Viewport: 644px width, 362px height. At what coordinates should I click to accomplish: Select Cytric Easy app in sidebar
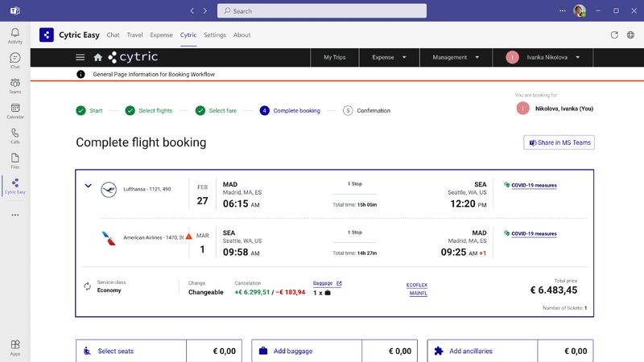[14, 186]
